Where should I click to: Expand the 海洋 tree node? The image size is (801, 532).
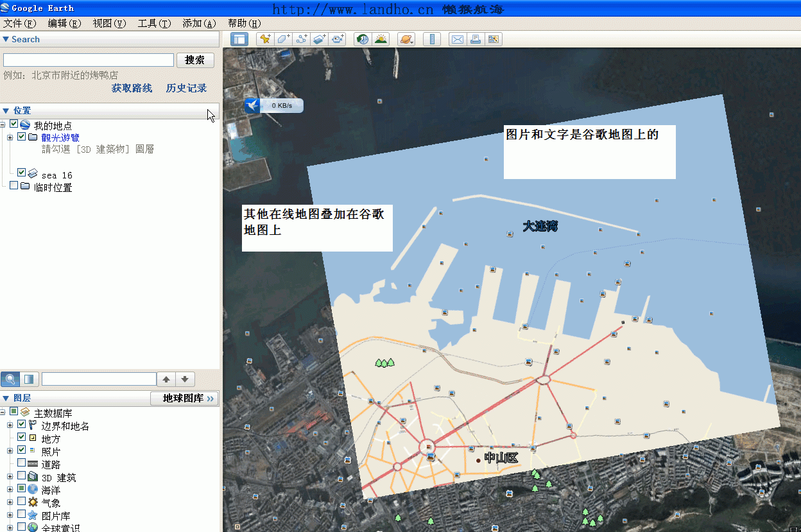[x=10, y=490]
